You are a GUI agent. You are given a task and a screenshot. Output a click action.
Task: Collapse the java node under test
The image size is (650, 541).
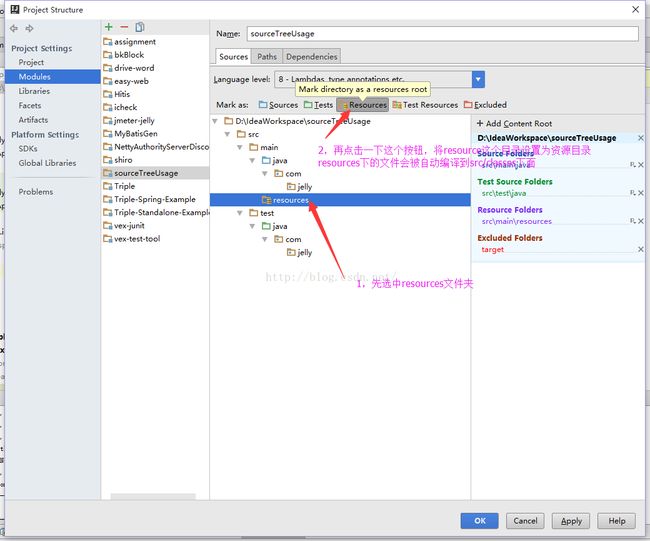252,226
